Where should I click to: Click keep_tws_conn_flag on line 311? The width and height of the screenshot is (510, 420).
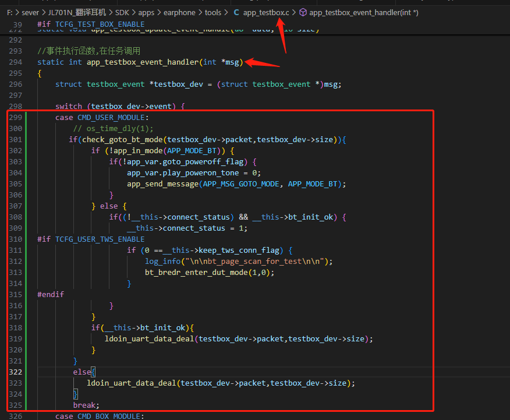pyautogui.click(x=239, y=250)
